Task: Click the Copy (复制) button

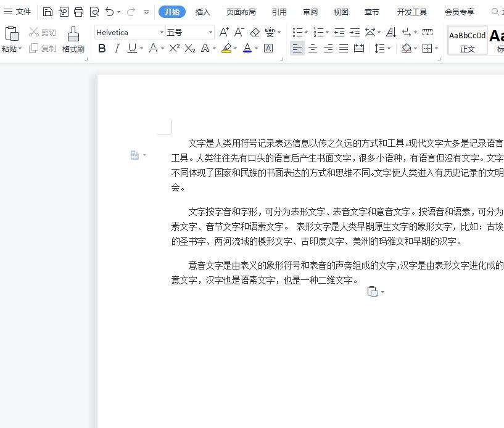Action: (43, 48)
